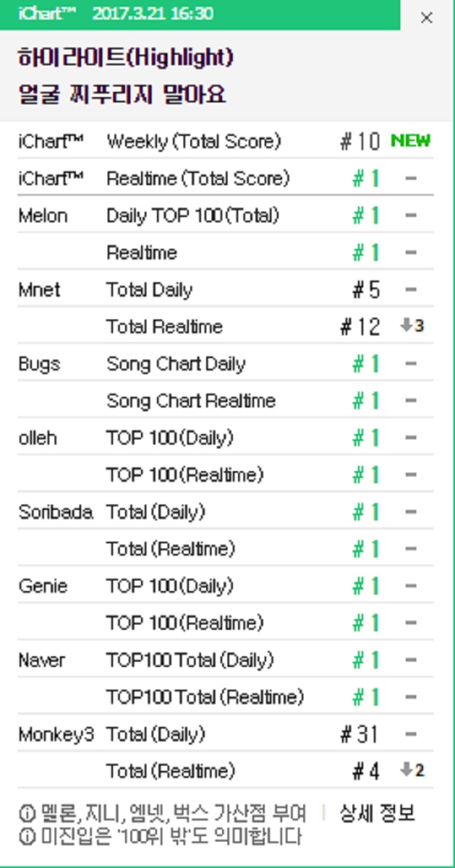Click iChart Realtime (Total Score) row
Screen dimensions: 455x868
pyautogui.click(x=198, y=179)
